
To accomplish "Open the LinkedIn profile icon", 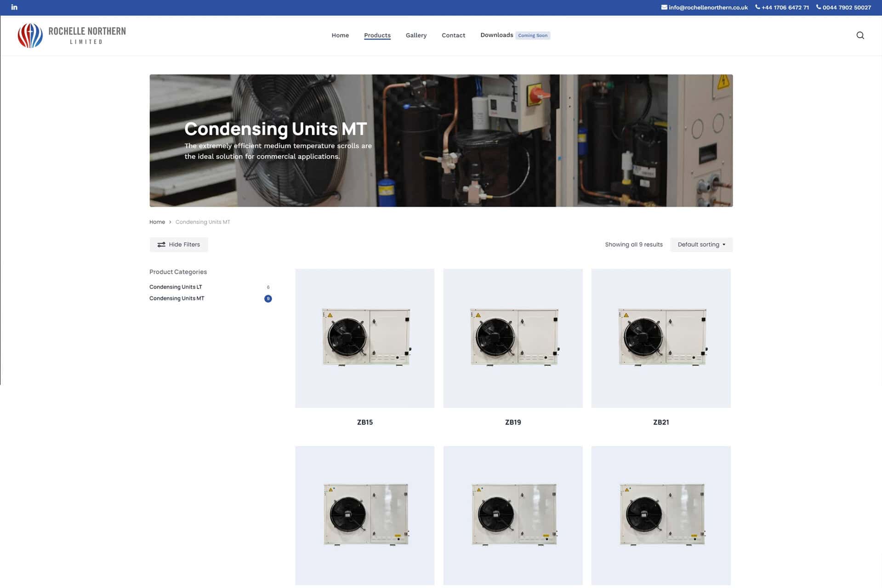I will click(14, 7).
